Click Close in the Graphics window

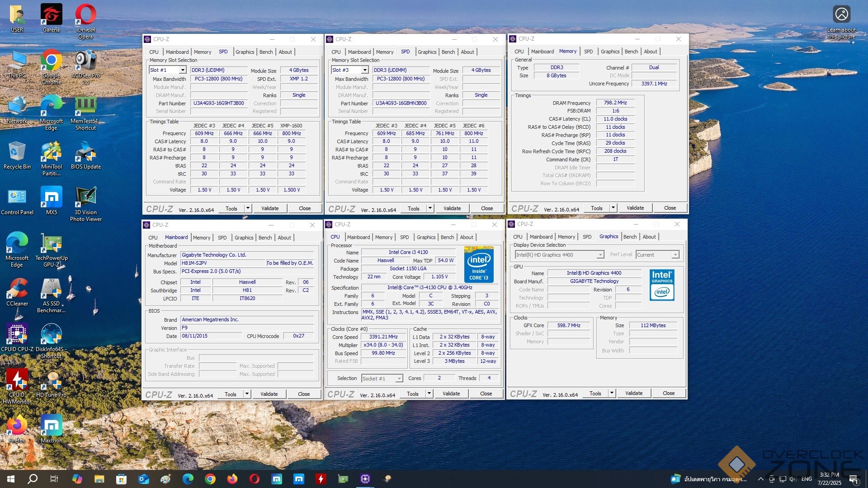pyautogui.click(x=668, y=393)
